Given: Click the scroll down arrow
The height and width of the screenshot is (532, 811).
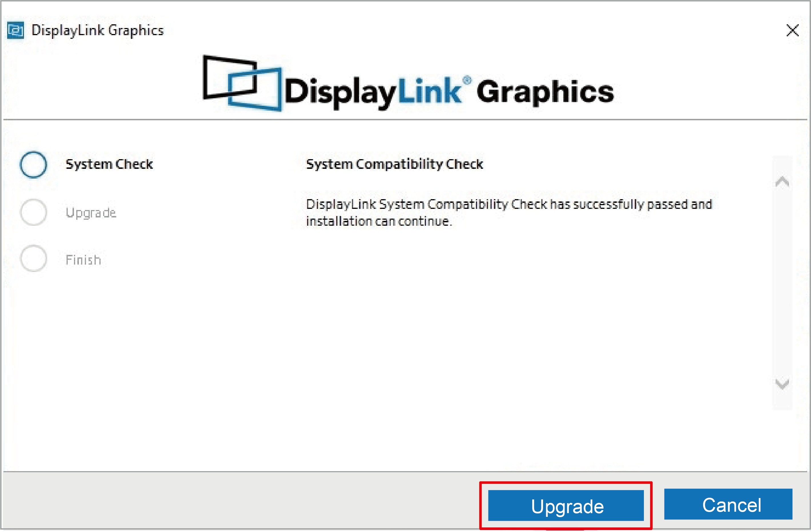Looking at the screenshot, I should (x=782, y=384).
